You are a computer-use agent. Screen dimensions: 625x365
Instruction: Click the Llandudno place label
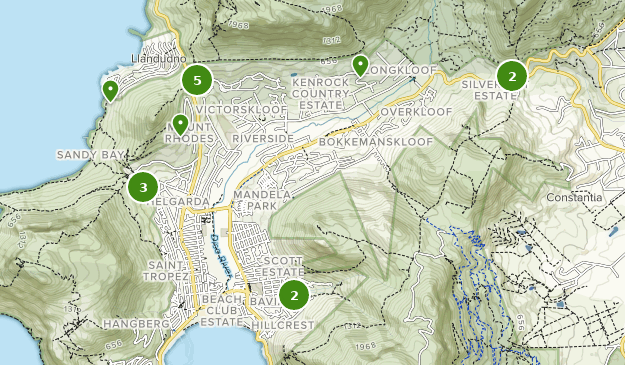[x=159, y=59]
